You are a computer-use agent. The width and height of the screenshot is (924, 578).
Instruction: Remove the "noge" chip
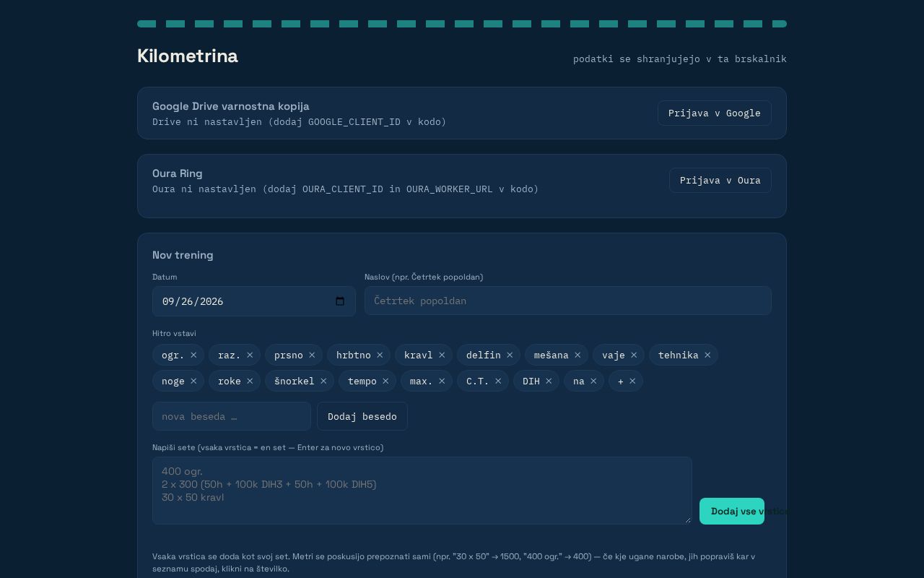coord(193,381)
